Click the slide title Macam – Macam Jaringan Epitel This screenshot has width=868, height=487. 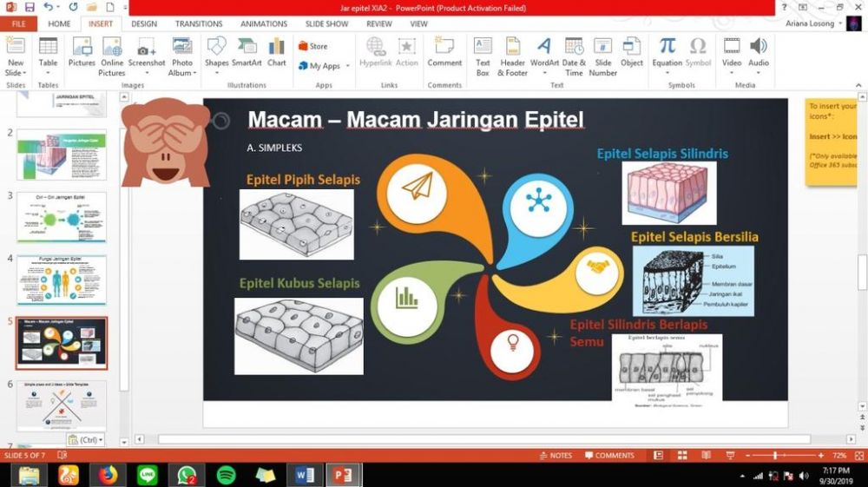[415, 120]
